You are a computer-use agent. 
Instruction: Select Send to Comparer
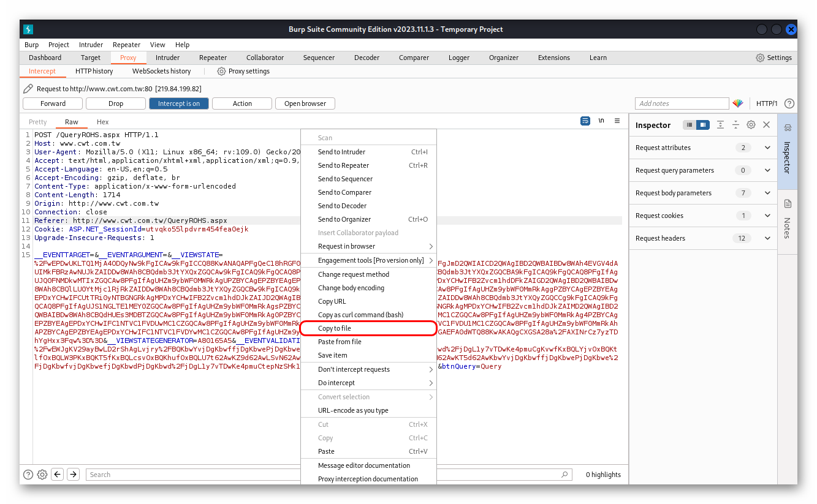[x=368, y=192]
